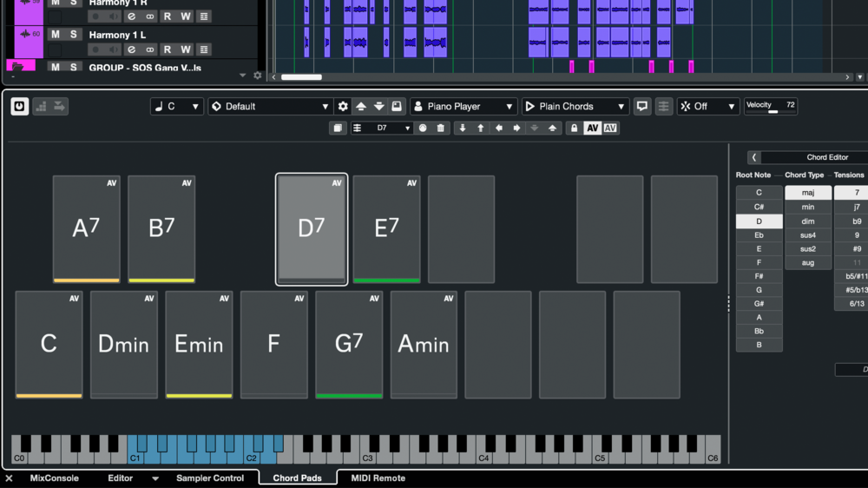868x488 pixels.
Task: Click the E7 chord pad
Action: click(386, 229)
